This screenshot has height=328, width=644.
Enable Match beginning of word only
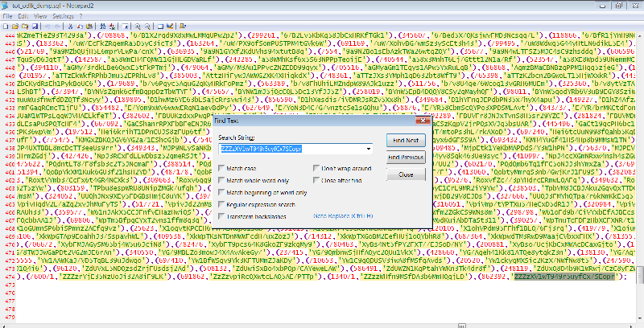coord(221,192)
